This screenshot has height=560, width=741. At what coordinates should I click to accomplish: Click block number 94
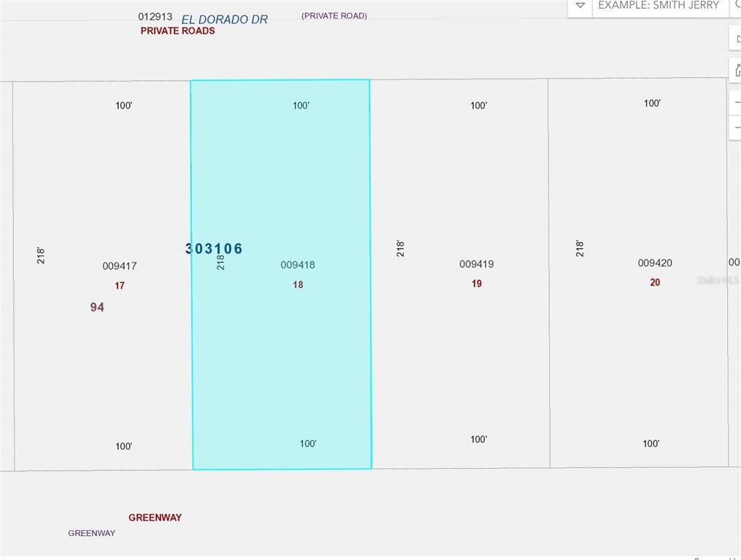click(x=97, y=308)
